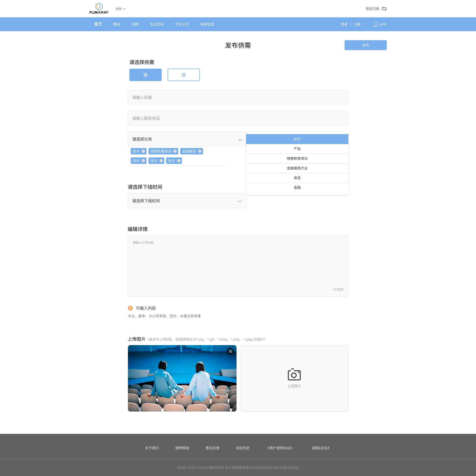This screenshot has height=476, width=476.
Task: Focus the 请输入标题 title field
Action: pos(238,97)
